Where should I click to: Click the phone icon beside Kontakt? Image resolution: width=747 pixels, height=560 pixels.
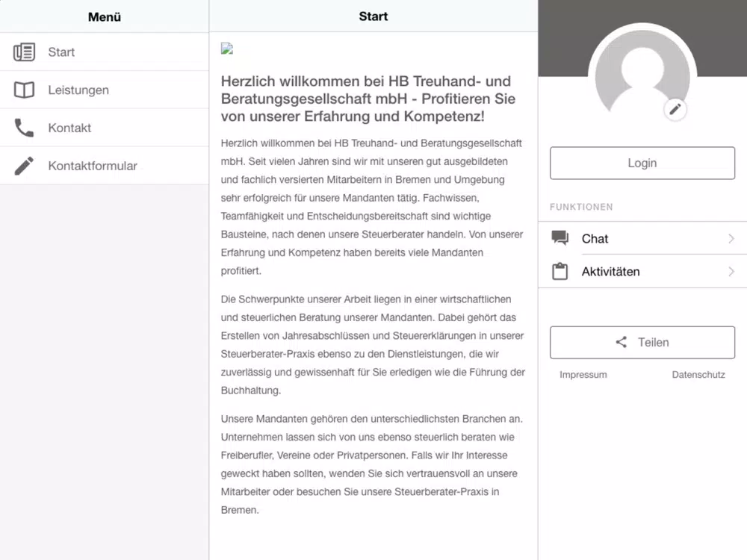pyautogui.click(x=25, y=128)
